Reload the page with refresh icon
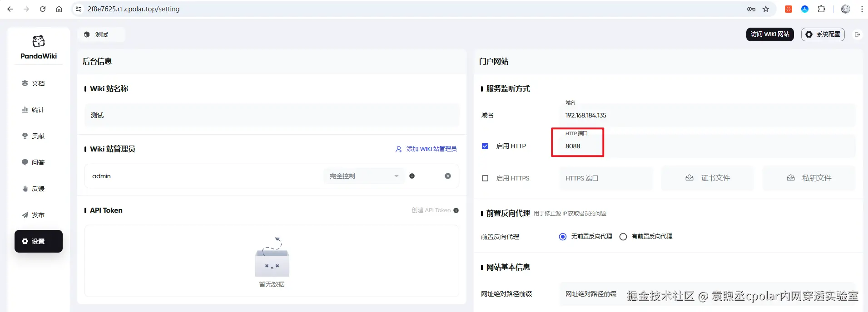This screenshot has width=868, height=312. coord(43,9)
